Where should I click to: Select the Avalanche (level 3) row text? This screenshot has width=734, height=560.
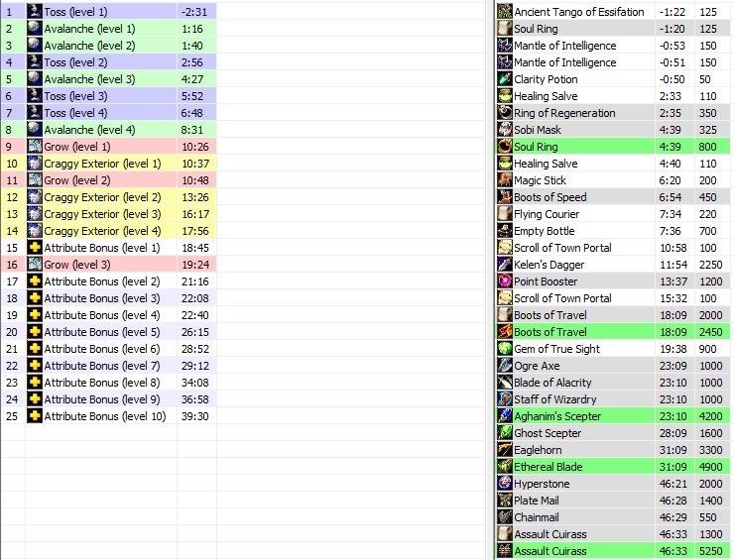[89, 79]
